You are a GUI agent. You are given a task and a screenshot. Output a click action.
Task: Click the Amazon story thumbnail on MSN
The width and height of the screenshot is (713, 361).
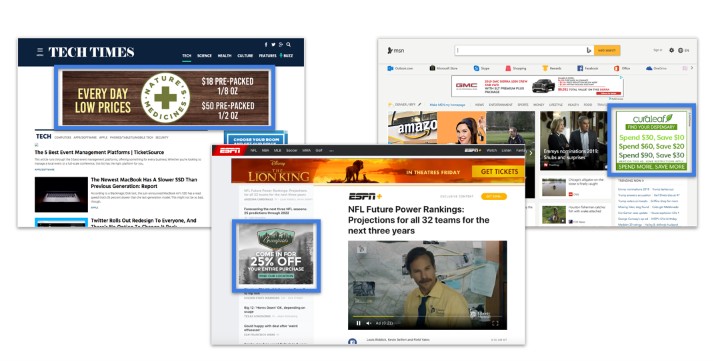(x=412, y=128)
